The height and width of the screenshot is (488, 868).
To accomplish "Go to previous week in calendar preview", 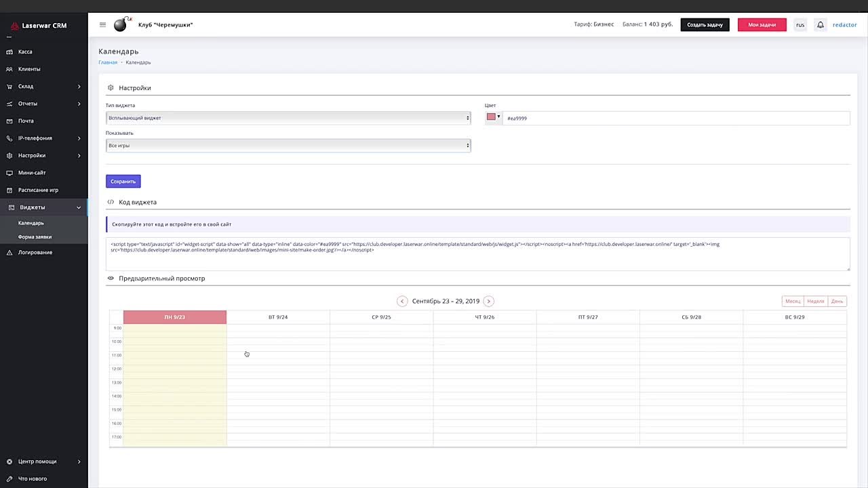I will pos(402,301).
